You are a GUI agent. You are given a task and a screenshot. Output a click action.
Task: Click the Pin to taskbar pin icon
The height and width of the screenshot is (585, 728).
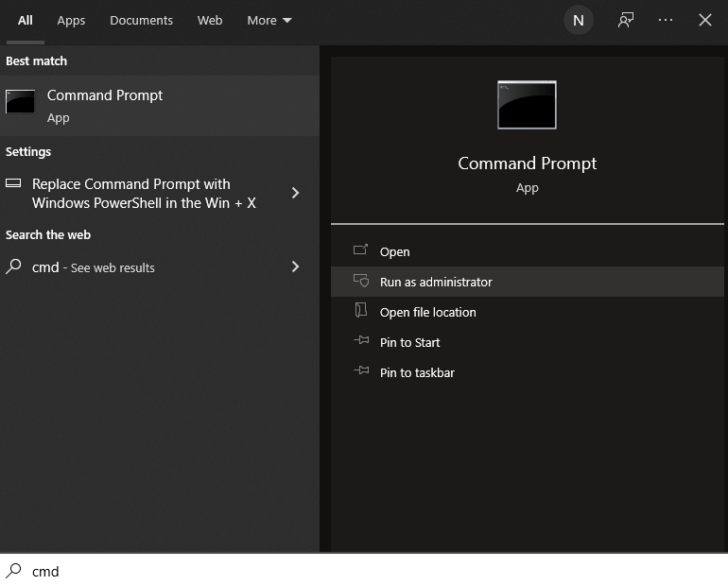click(x=360, y=372)
